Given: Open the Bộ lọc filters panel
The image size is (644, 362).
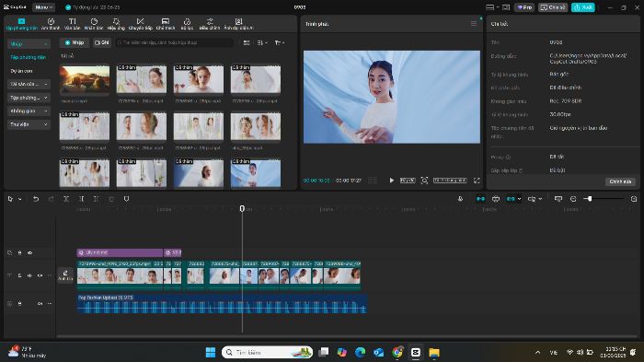Looking at the screenshot, I should [x=187, y=24].
